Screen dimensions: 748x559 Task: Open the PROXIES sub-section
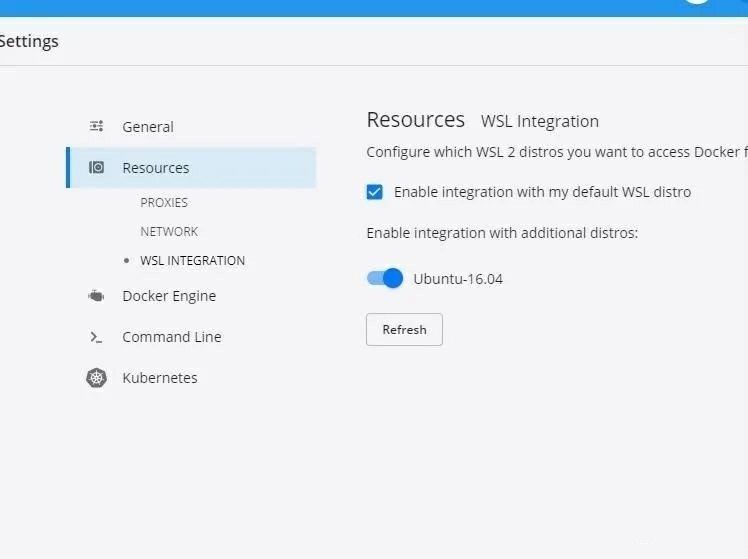click(164, 203)
